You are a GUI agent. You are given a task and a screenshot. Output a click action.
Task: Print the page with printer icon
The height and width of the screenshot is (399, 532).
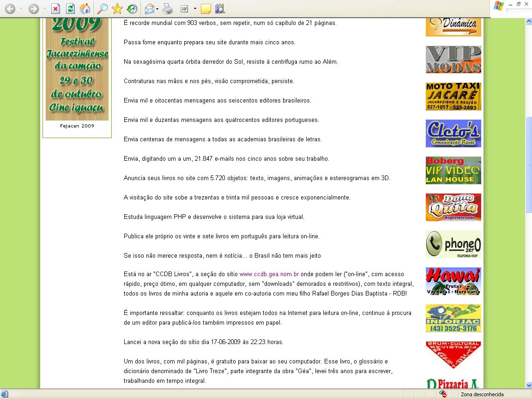168,9
